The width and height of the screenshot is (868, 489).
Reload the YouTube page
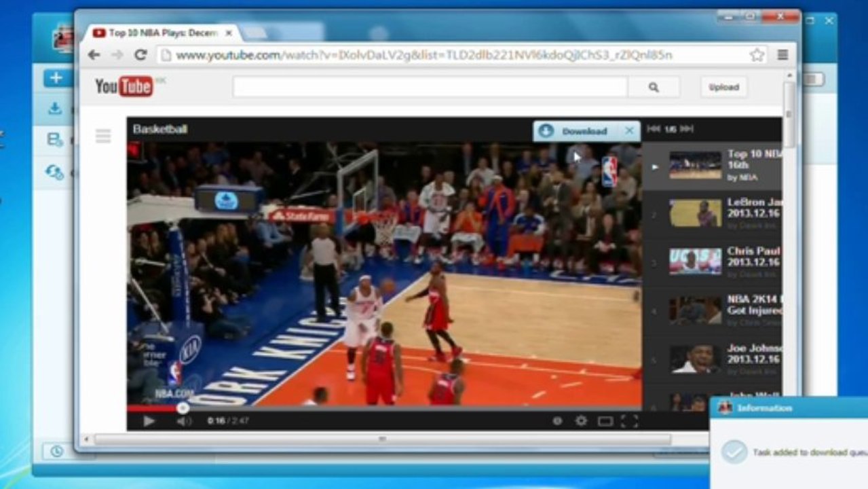(140, 55)
